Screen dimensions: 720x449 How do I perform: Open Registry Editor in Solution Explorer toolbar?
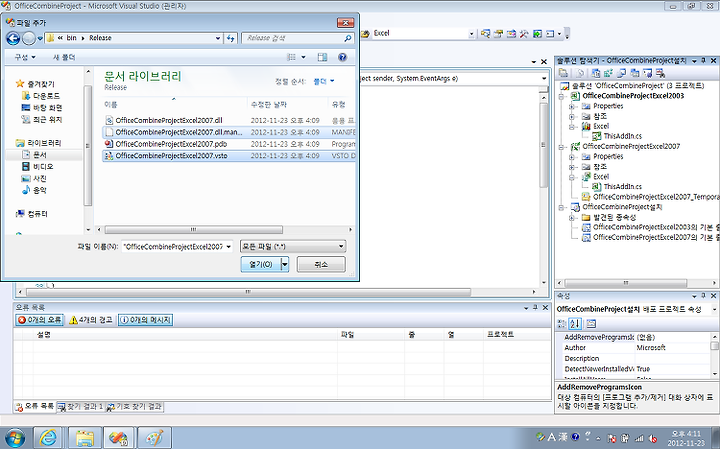pyautogui.click(x=608, y=73)
